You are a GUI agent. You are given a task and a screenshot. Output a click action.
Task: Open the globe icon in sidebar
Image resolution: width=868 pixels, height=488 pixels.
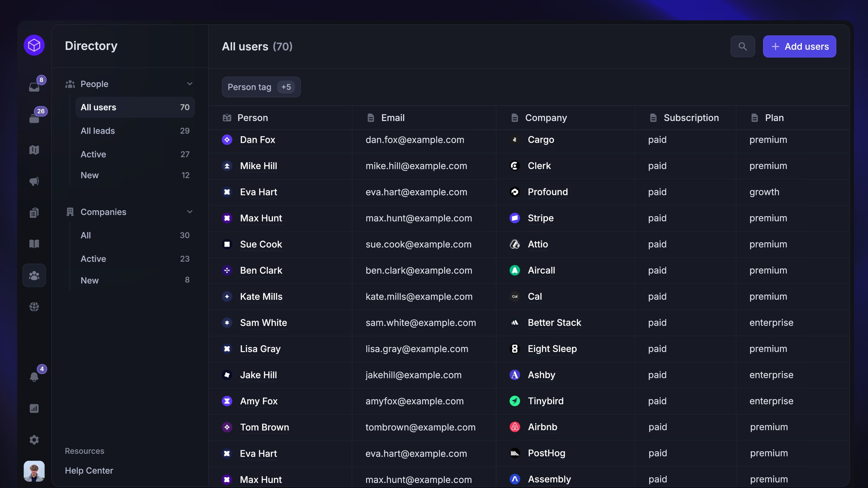click(34, 307)
